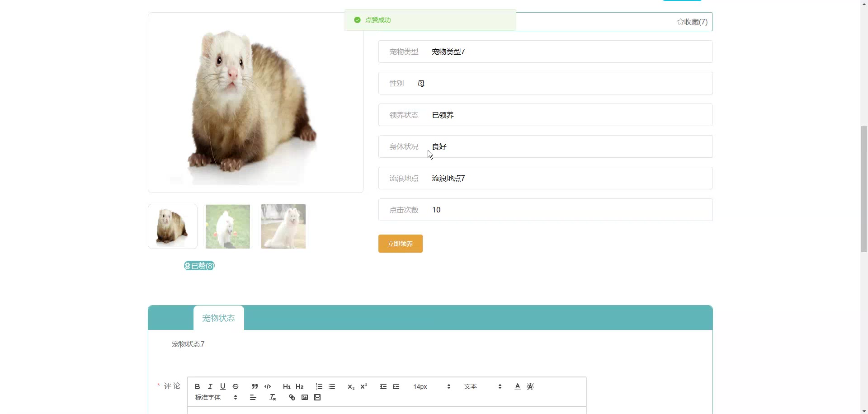Screen dimensions: 868x414
Task: Open the 标准字体 font family dropdown
Action: coord(216,398)
